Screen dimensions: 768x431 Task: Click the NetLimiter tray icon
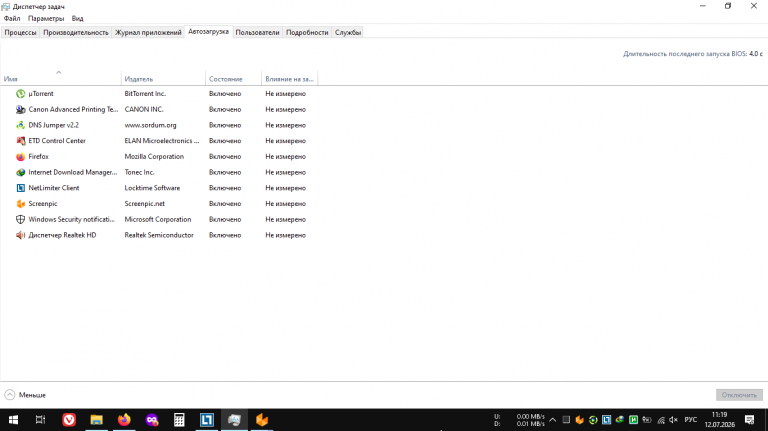tap(606, 420)
